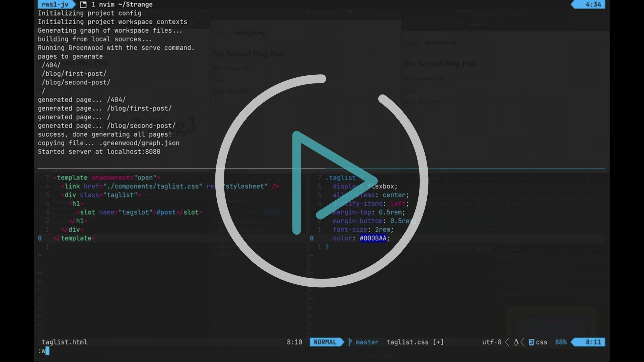Click the opening h1 tag line
This screenshot has width=644, height=362.
click(x=76, y=204)
